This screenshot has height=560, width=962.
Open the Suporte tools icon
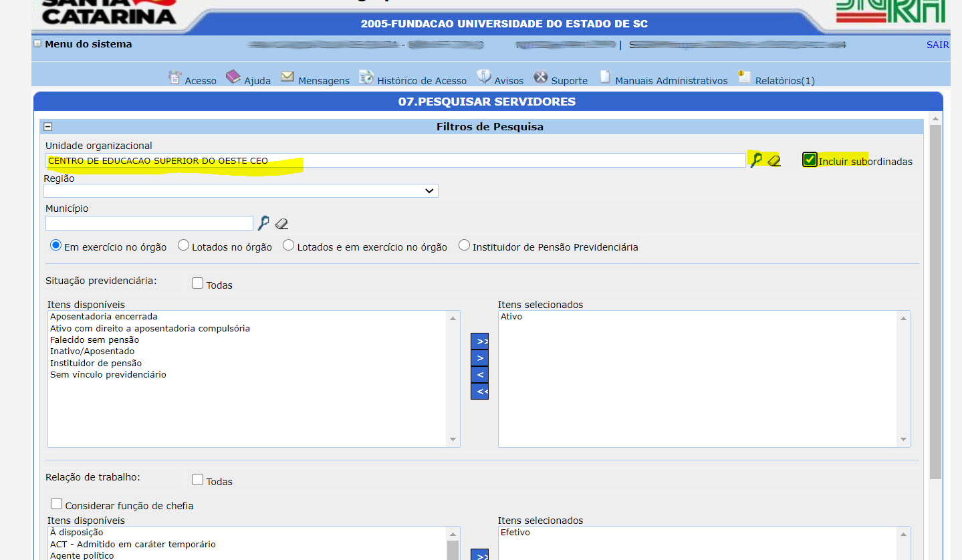[x=540, y=78]
